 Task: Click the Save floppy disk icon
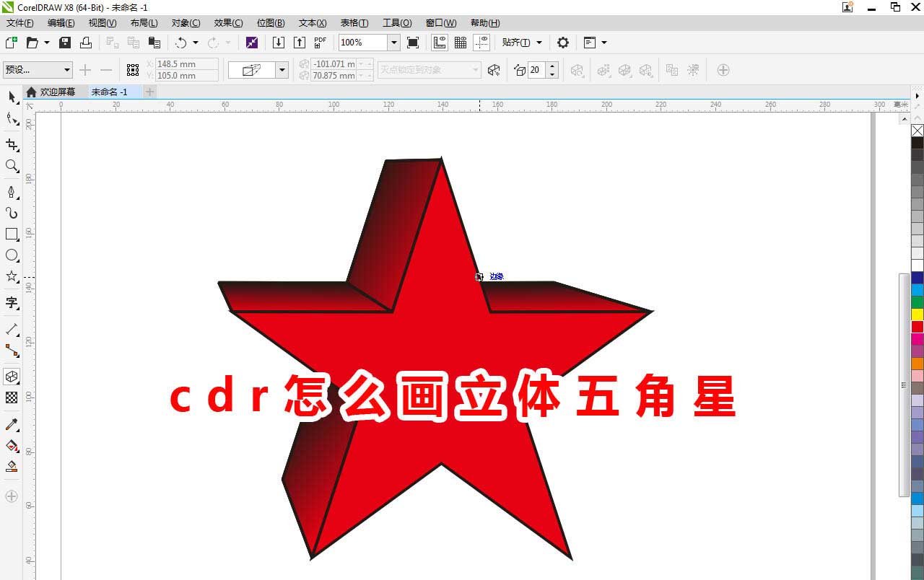[65, 43]
